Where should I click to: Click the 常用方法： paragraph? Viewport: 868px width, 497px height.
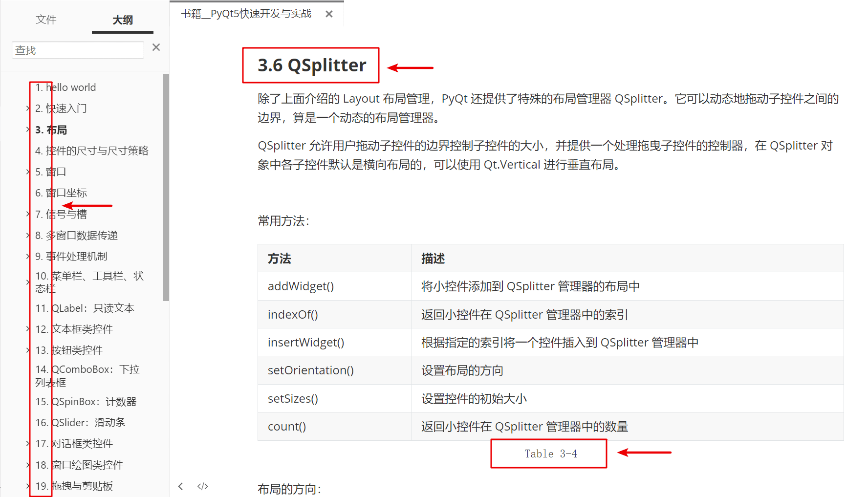pyautogui.click(x=283, y=221)
